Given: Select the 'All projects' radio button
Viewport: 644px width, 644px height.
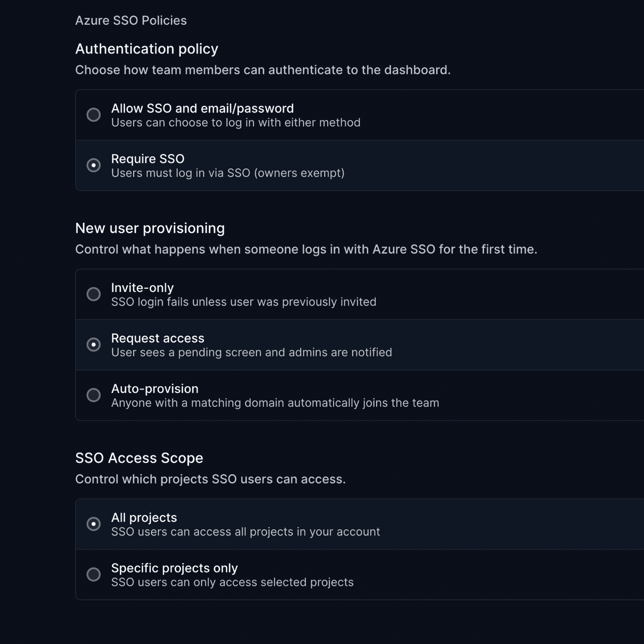Looking at the screenshot, I should click(x=94, y=524).
